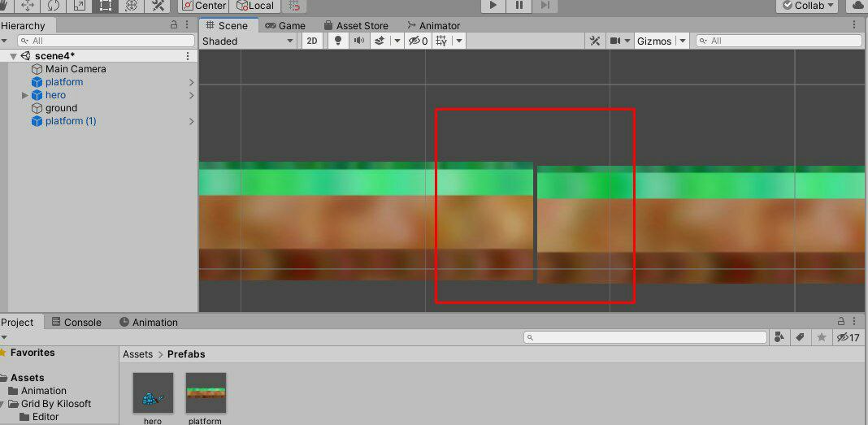The width and height of the screenshot is (868, 425).
Task: Focus the Hierarchy search field
Action: click(x=106, y=41)
